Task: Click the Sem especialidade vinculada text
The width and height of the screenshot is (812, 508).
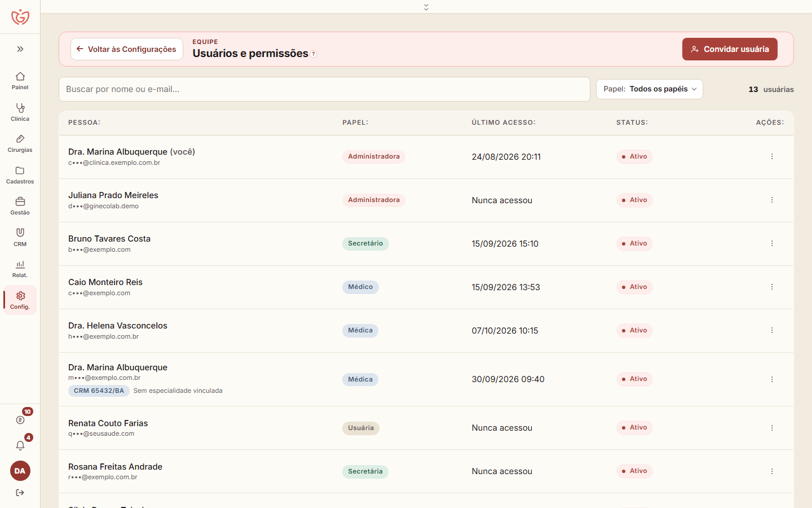Action: (178, 391)
